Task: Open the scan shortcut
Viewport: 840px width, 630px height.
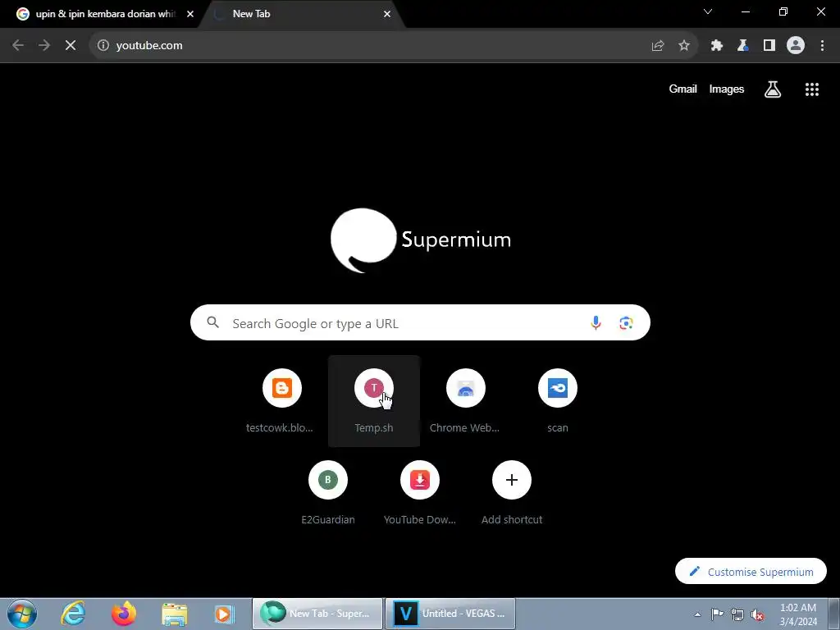Action: pos(558,400)
